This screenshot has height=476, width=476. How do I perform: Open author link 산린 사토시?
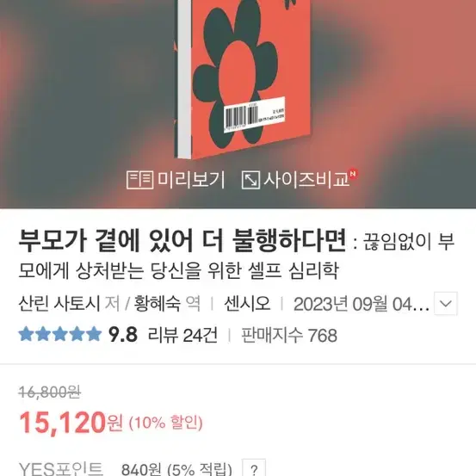[x=59, y=304]
